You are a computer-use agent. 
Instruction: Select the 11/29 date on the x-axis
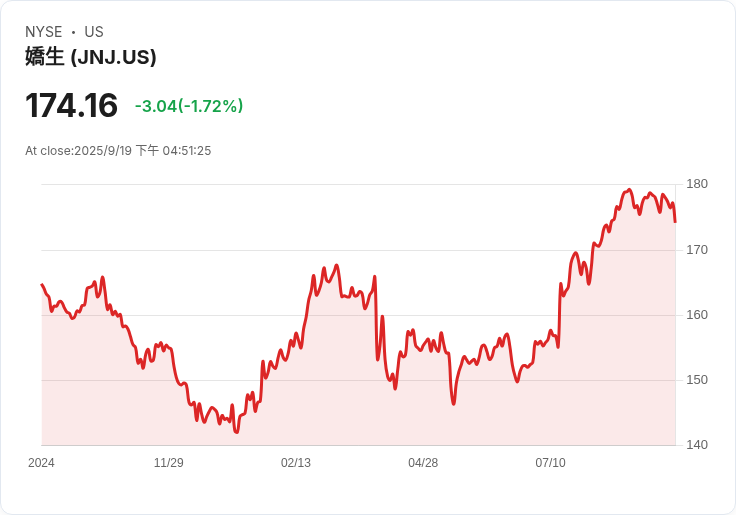pos(169,463)
